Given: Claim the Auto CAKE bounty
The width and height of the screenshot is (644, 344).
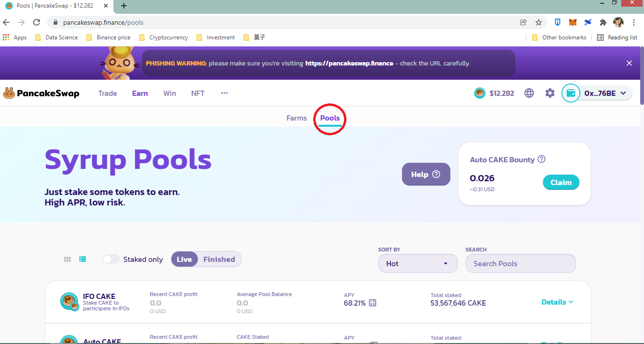Looking at the screenshot, I should click(561, 182).
